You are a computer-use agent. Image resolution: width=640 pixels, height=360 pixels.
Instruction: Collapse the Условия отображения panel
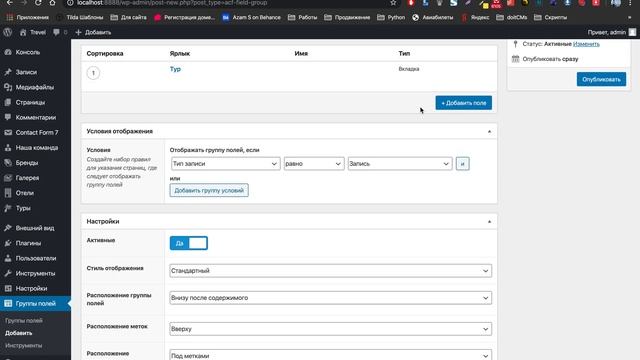(x=489, y=131)
